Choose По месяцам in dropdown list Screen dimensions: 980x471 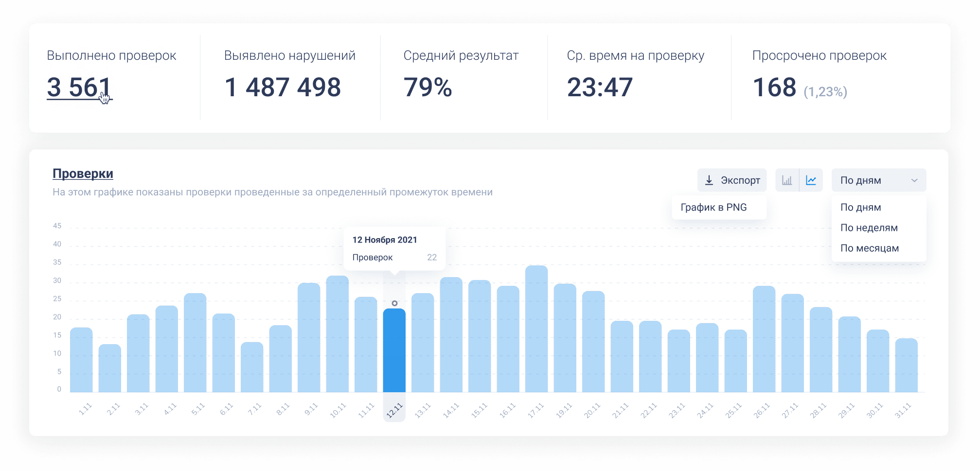(x=869, y=248)
